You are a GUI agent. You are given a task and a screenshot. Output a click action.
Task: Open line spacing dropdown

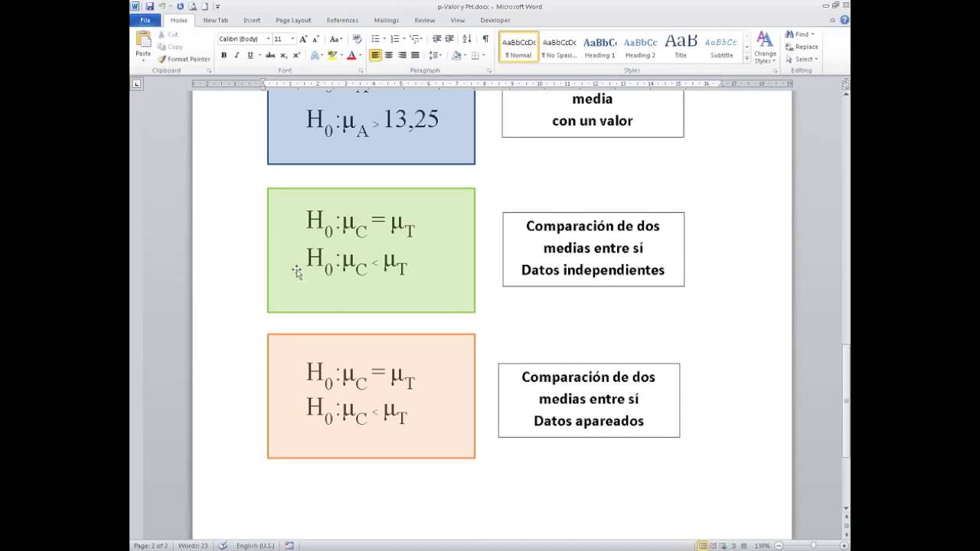pos(435,55)
